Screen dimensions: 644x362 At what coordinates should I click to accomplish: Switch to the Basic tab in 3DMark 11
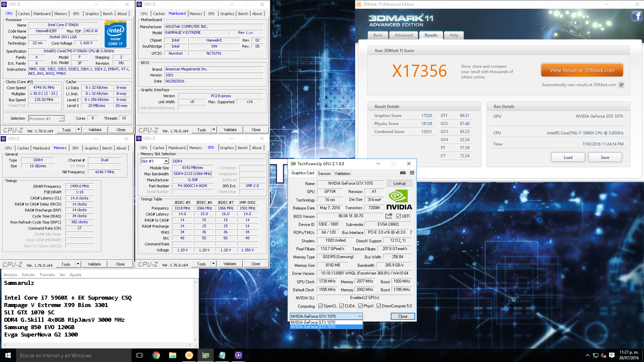378,35
